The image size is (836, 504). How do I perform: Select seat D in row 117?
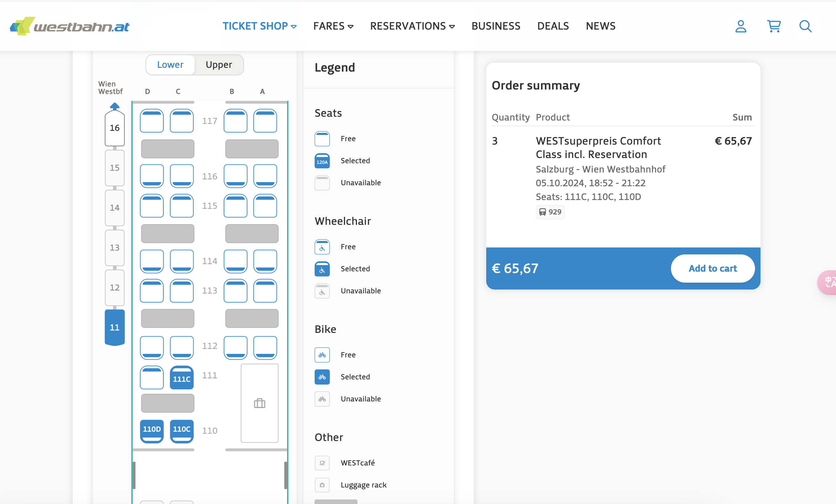point(152,121)
